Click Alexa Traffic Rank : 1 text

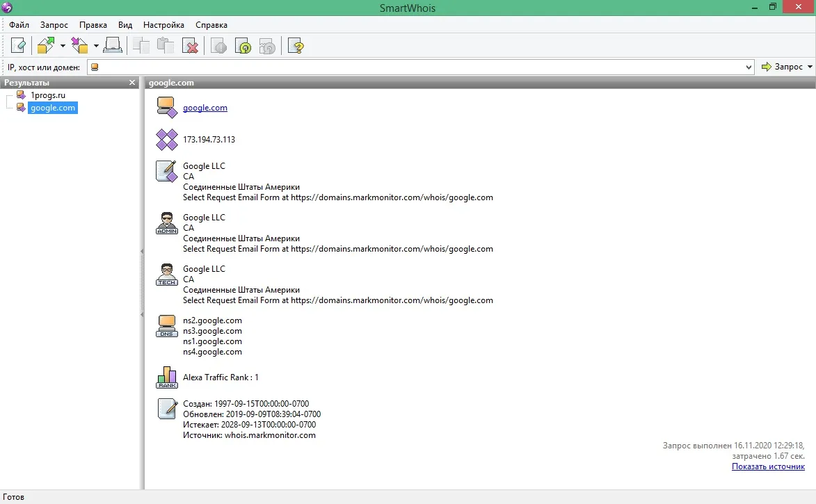click(x=221, y=377)
